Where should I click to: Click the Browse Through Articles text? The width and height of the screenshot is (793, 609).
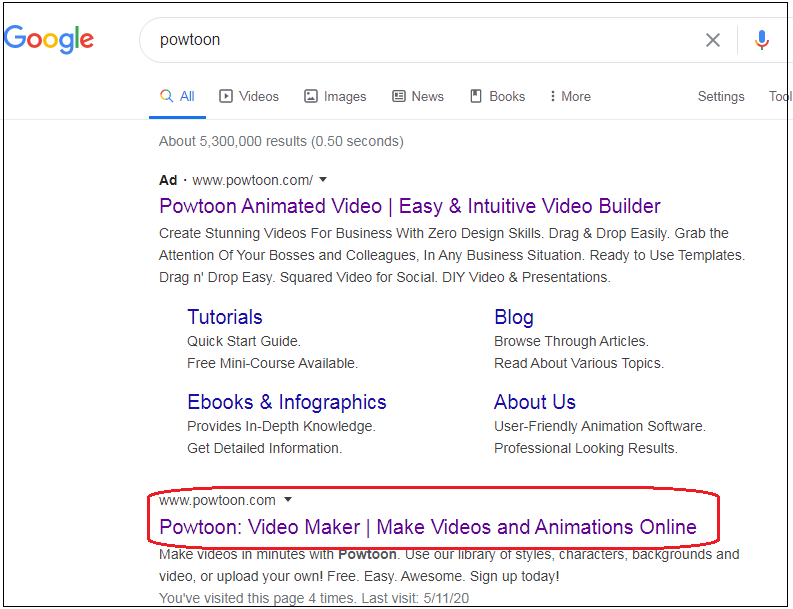pyautogui.click(x=571, y=341)
